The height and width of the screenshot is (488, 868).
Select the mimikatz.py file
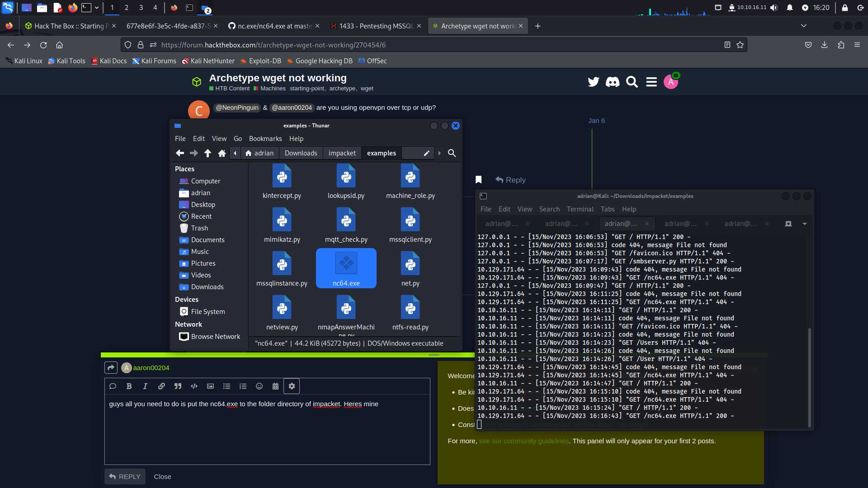tap(282, 226)
